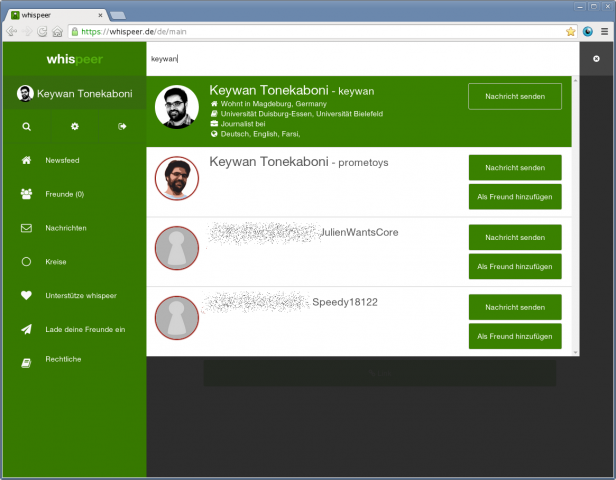Click the whispeer logo in the sidebar
This screenshot has width=616, height=480.
click(x=73, y=59)
